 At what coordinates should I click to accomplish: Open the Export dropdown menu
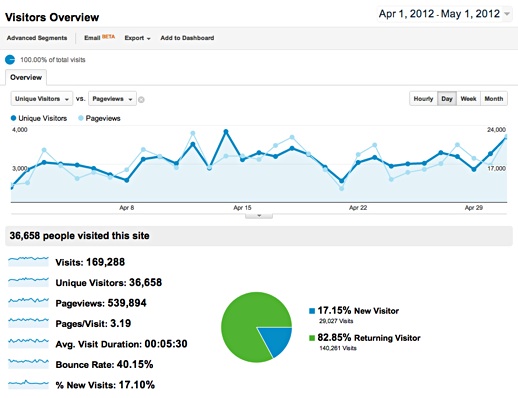pyautogui.click(x=137, y=38)
